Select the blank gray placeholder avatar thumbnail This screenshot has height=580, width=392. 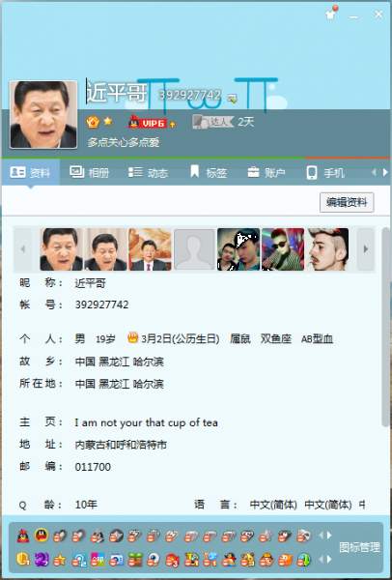coord(194,249)
